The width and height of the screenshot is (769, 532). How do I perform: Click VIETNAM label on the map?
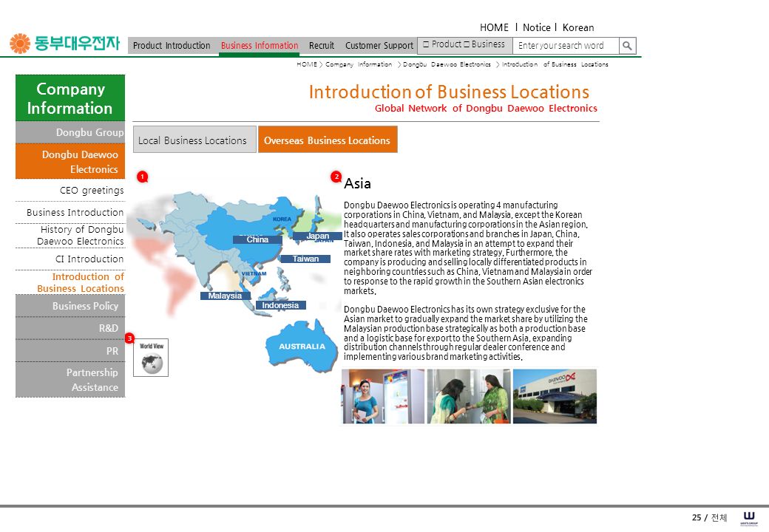[254, 273]
